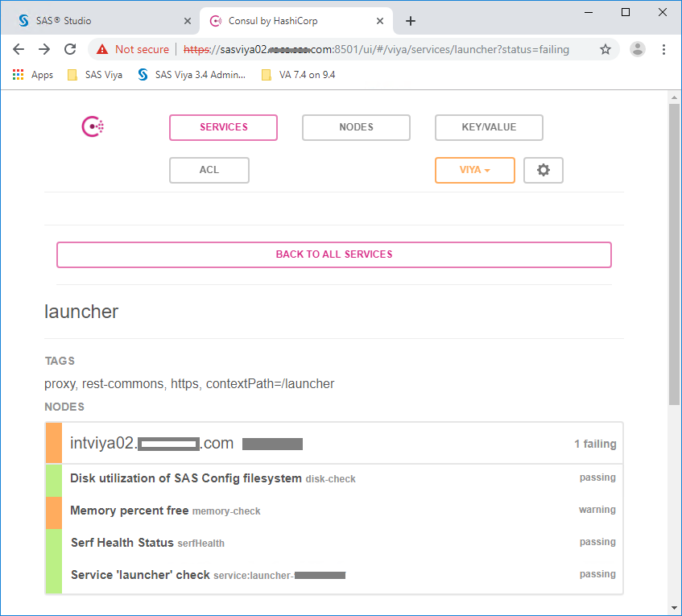Open SAS Viya 3.4 Admin bookmark
Viewport: 682px width, 616px height.
point(192,75)
